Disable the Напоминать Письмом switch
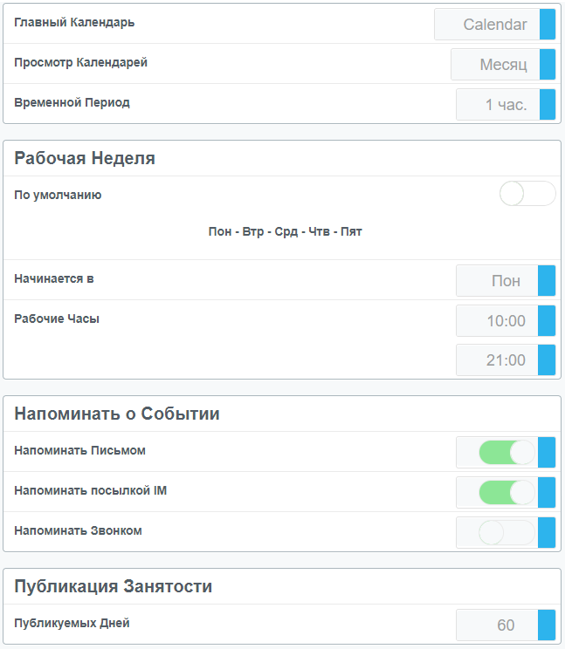 pyautogui.click(x=506, y=452)
